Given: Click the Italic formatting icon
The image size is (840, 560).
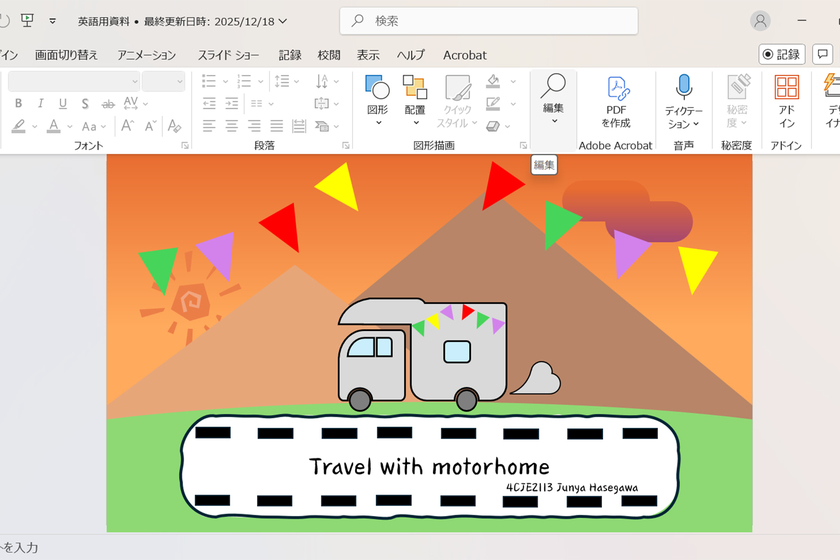Looking at the screenshot, I should pyautogui.click(x=41, y=103).
